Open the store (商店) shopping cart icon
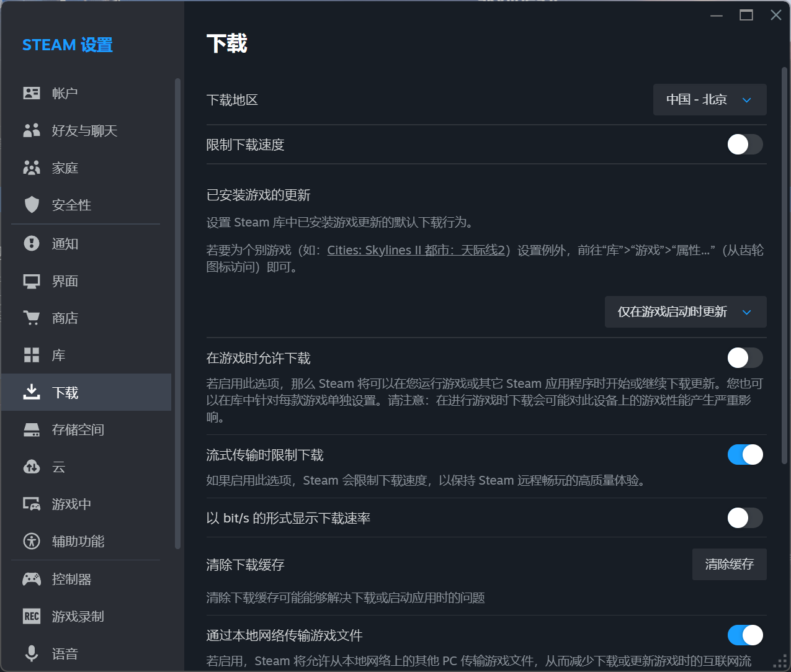Image resolution: width=791 pixels, height=672 pixels. coord(32,318)
